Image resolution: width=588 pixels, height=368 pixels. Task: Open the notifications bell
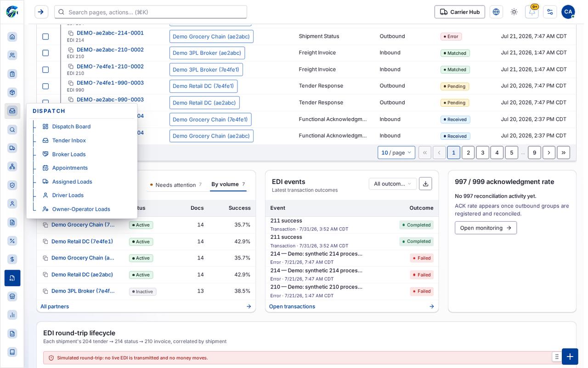531,12
